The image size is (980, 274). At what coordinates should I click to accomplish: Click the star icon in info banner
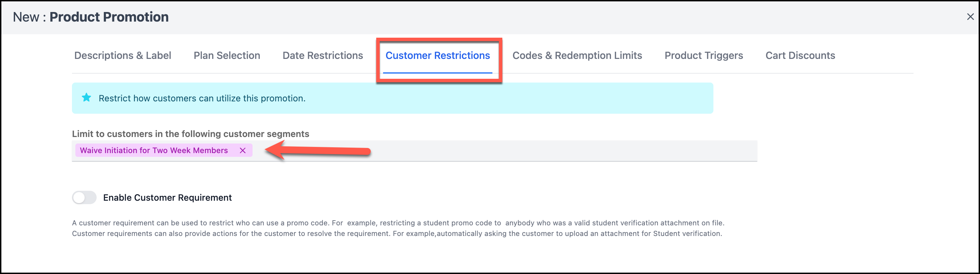(x=86, y=98)
